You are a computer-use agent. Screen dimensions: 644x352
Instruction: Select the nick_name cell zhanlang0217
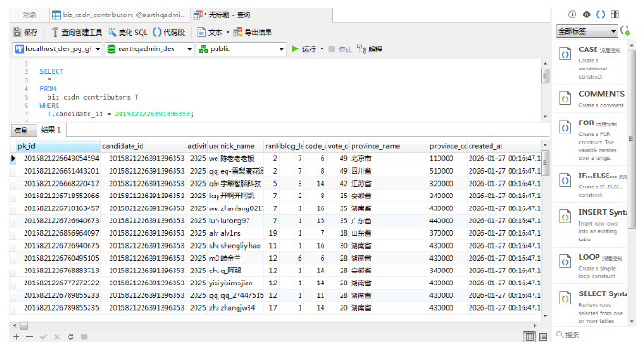coord(242,208)
